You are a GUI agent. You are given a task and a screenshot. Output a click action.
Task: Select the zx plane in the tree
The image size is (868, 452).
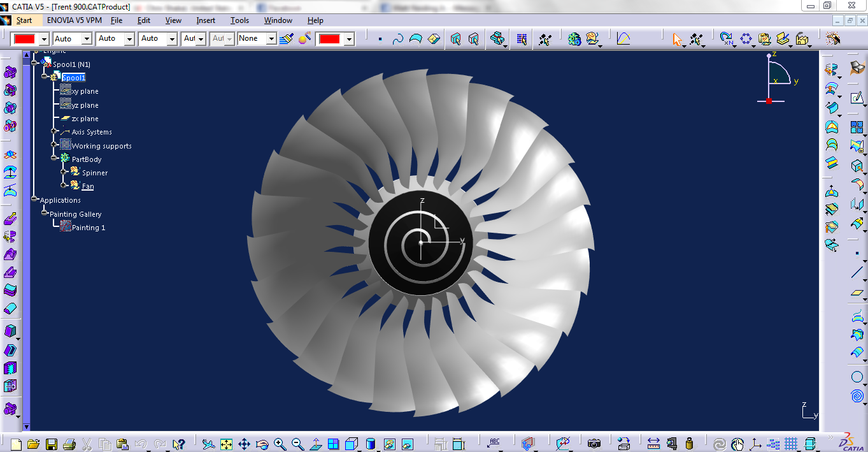tap(85, 119)
